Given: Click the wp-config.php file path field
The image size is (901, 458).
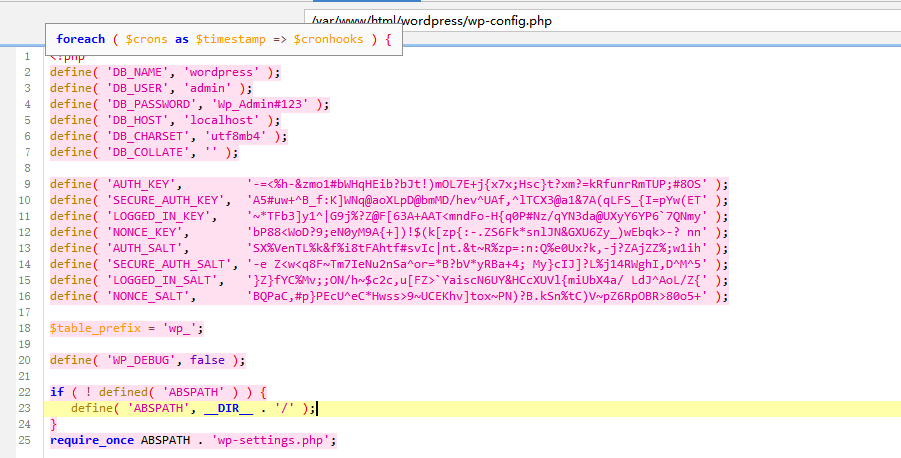Looking at the screenshot, I should (x=600, y=20).
